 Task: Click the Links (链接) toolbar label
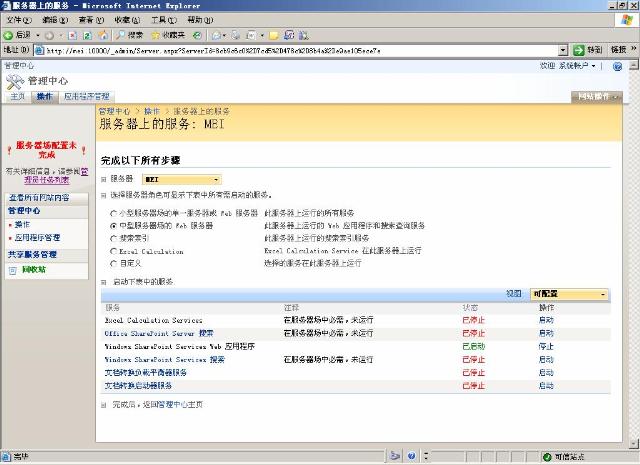click(618, 50)
